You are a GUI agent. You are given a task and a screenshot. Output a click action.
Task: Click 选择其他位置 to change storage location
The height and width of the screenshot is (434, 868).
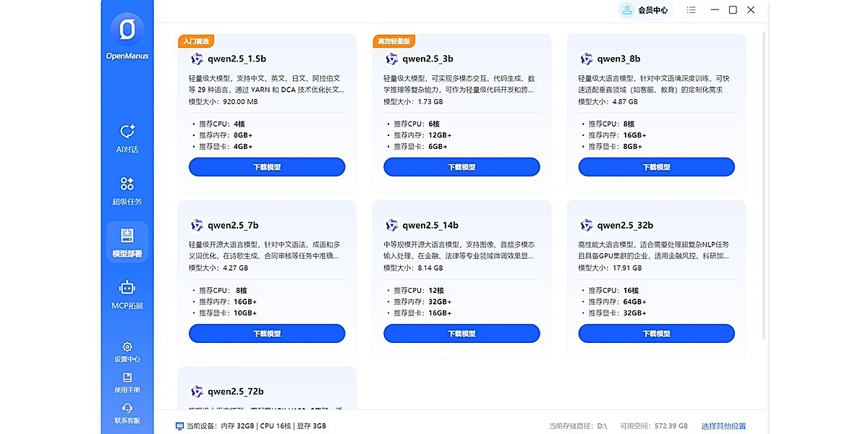[x=723, y=426]
